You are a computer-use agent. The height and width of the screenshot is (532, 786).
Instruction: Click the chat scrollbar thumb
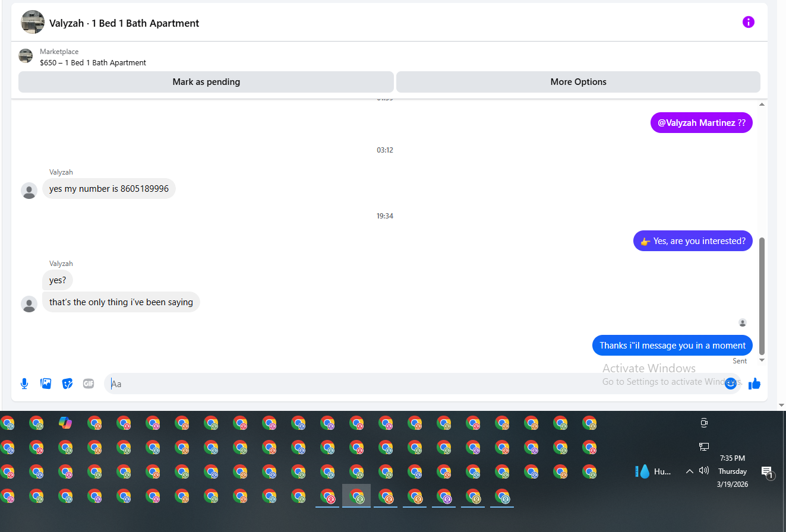click(x=762, y=296)
